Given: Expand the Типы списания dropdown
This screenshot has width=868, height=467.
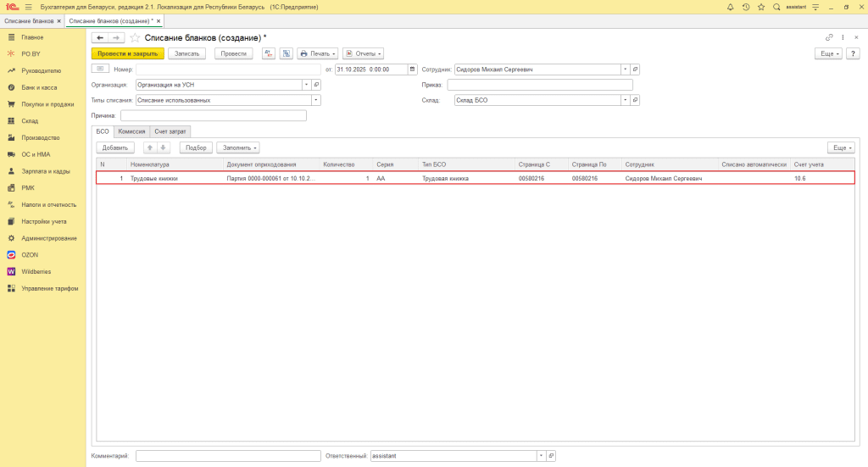Looking at the screenshot, I should click(316, 100).
